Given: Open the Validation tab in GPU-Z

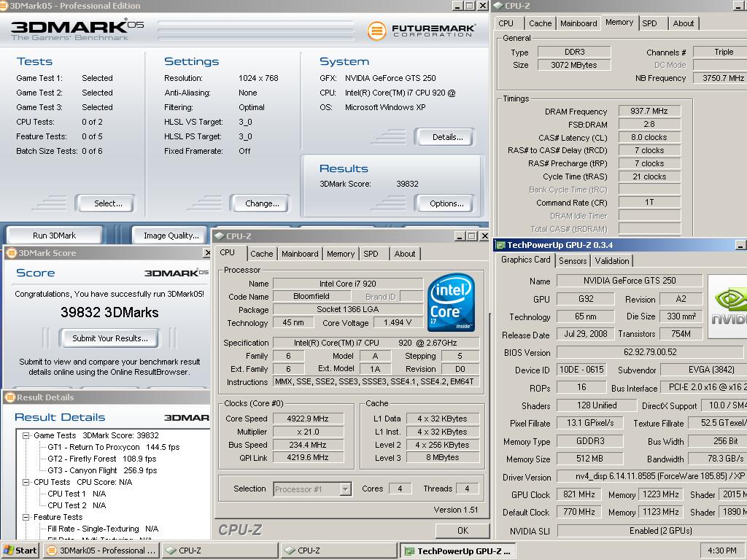Looking at the screenshot, I should tap(612, 261).
